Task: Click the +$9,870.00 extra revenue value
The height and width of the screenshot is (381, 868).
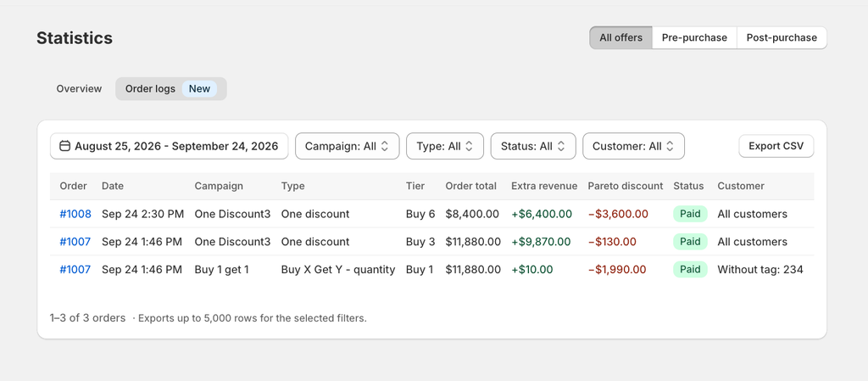Action: [541, 242]
